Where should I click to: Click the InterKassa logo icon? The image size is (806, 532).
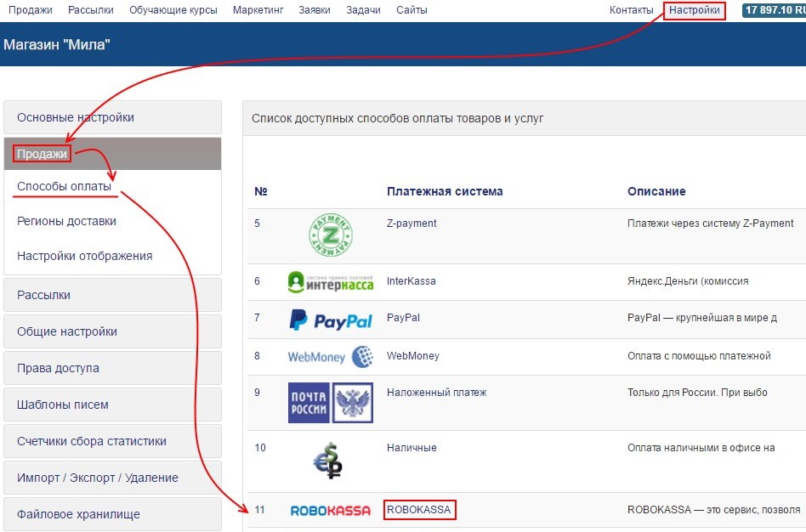click(330, 282)
